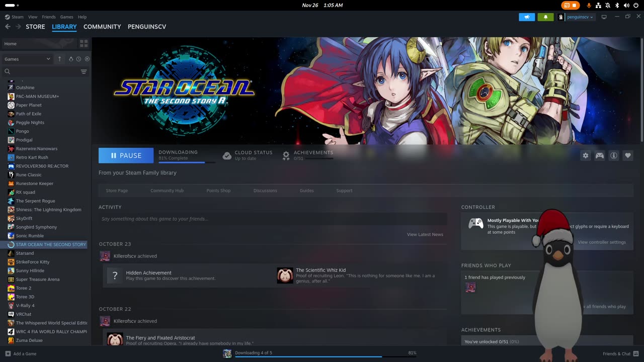Open the system volume icon
The width and height of the screenshot is (644, 362).
tap(626, 5)
